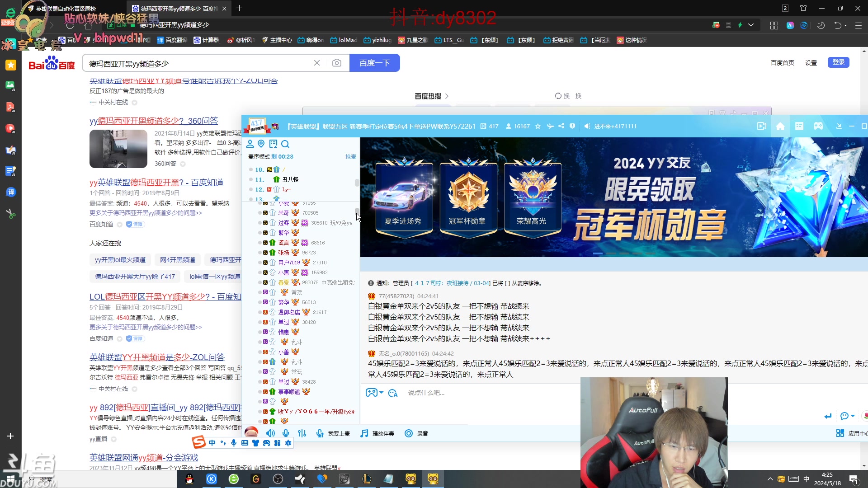Toggle YY microphone icon in bottom bar
The height and width of the screenshot is (488, 868).
tap(286, 433)
